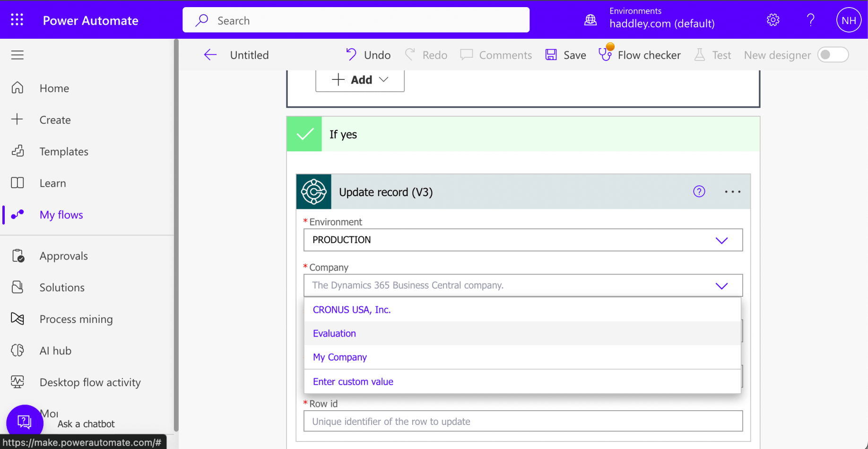The height and width of the screenshot is (449, 868).
Task: Click the Business Central connector icon
Action: (x=314, y=192)
